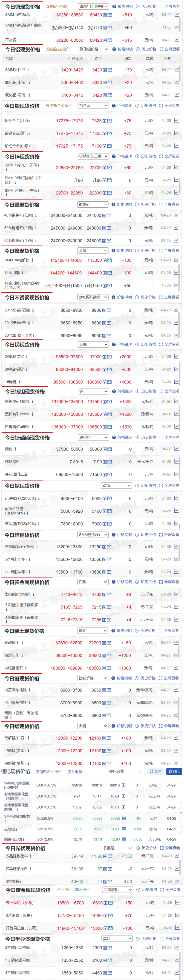This screenshot has height=980, width=184.
Task: Click 今日稀土现货价格 heading
Action: point(24,631)
